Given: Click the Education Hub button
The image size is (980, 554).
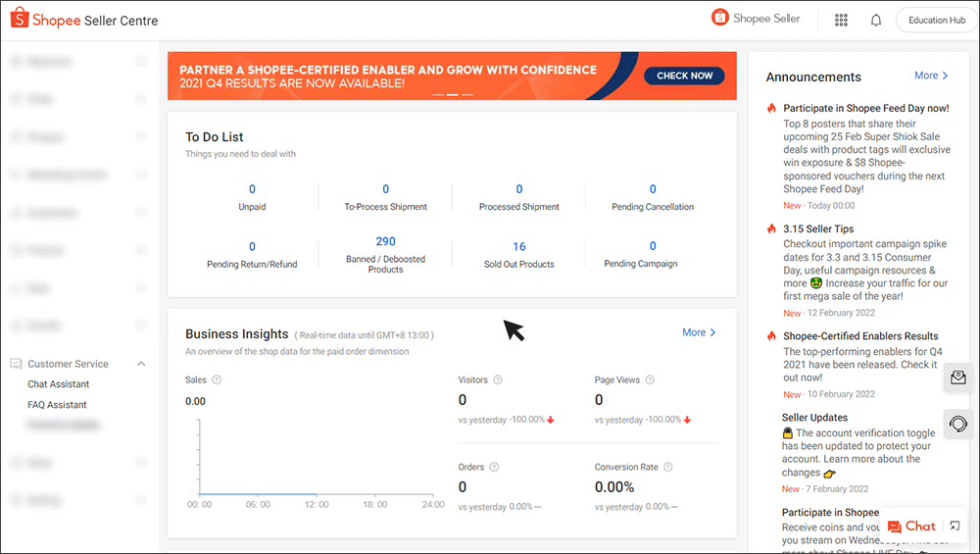Looking at the screenshot, I should tap(936, 20).
